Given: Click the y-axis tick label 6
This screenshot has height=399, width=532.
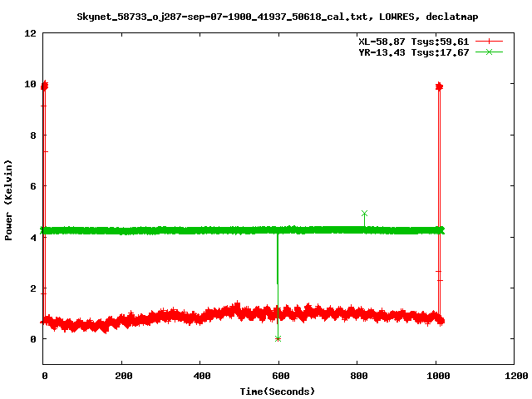Looking at the screenshot, I should (x=33, y=186).
